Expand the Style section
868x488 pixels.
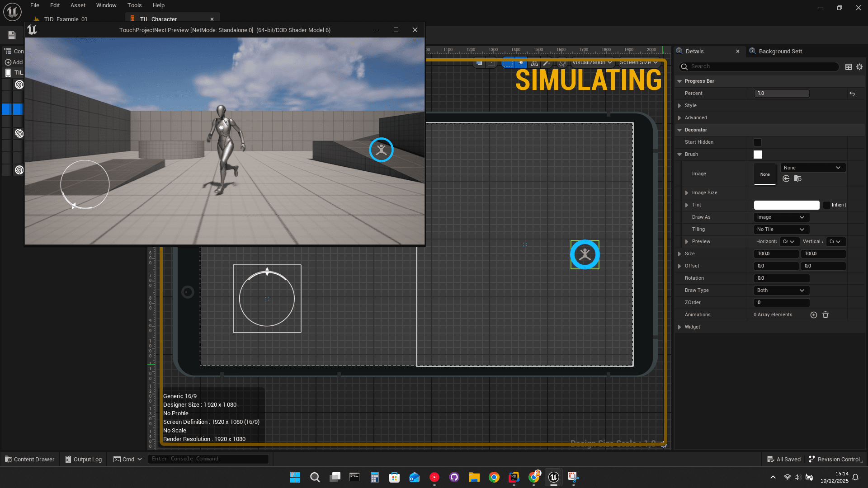tap(679, 106)
